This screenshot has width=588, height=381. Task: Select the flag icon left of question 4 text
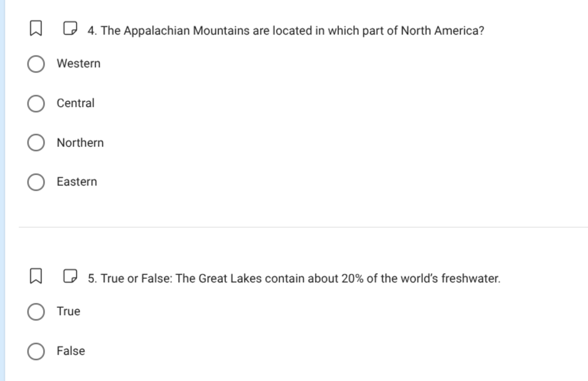coord(35,30)
